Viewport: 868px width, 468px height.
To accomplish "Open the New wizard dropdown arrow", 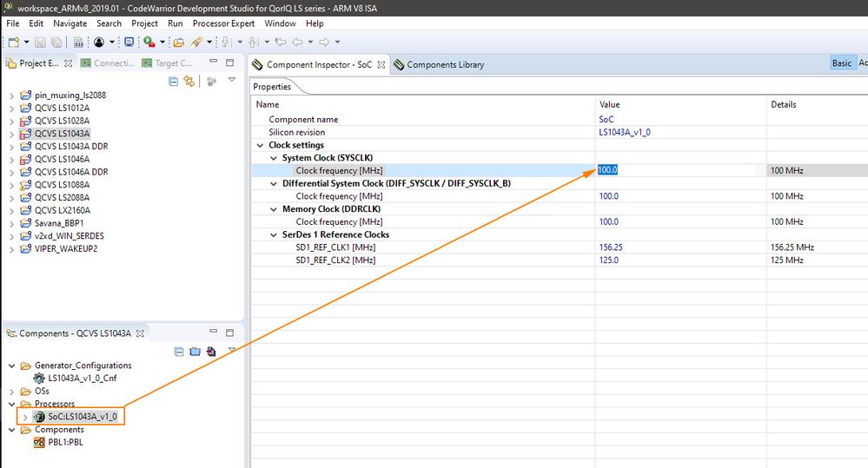I will pyautogui.click(x=26, y=42).
